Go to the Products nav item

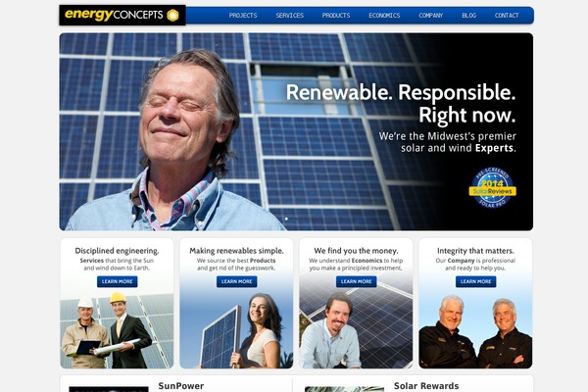click(336, 16)
